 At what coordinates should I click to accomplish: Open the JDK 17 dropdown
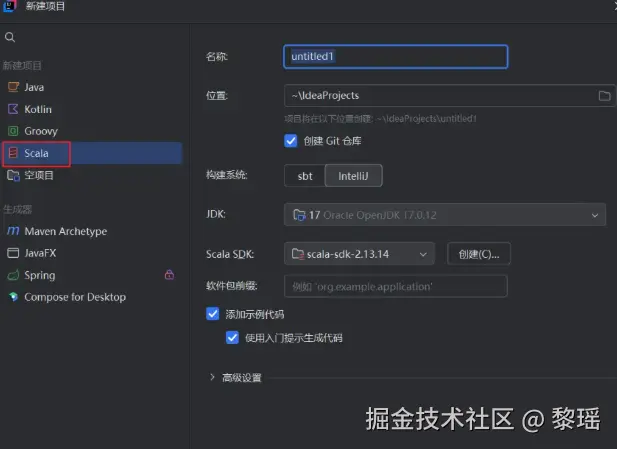click(x=445, y=214)
